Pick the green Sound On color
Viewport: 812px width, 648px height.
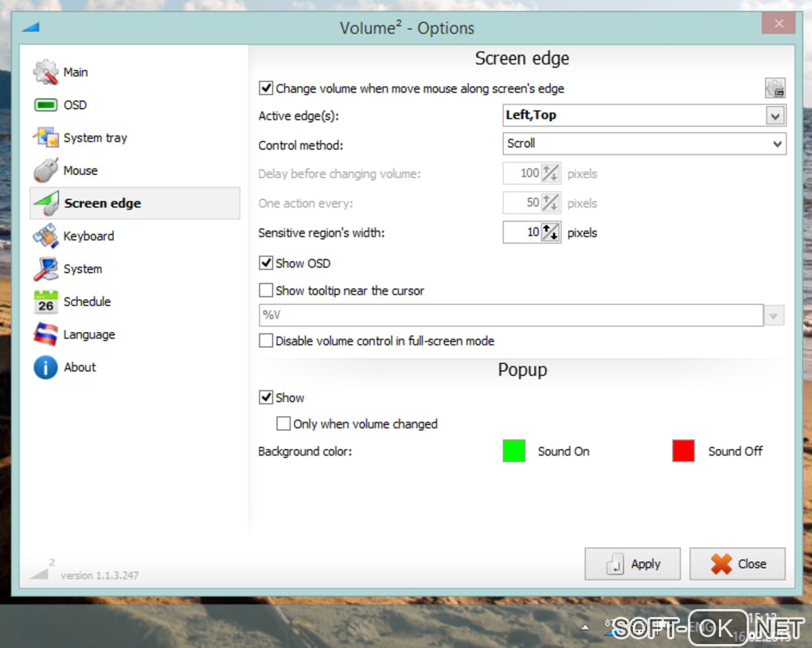click(513, 451)
